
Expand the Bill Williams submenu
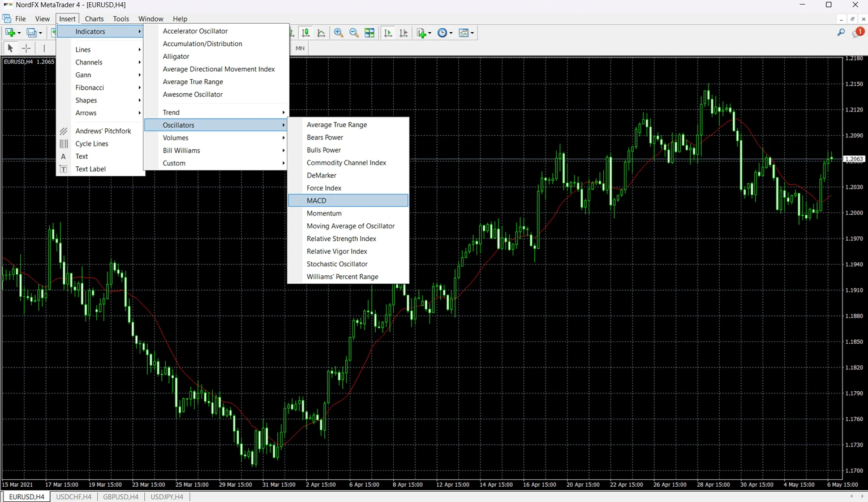[216, 150]
